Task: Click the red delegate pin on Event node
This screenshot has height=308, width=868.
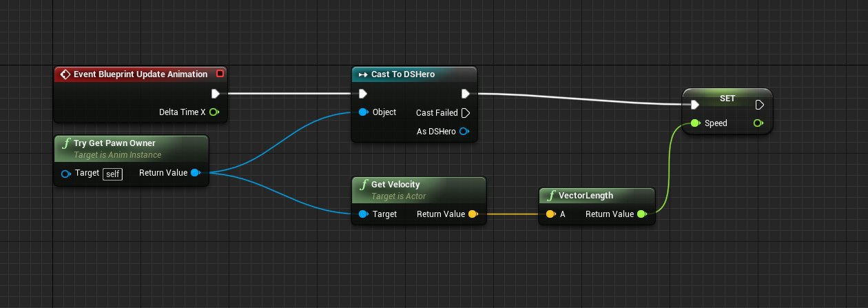Action: 220,74
